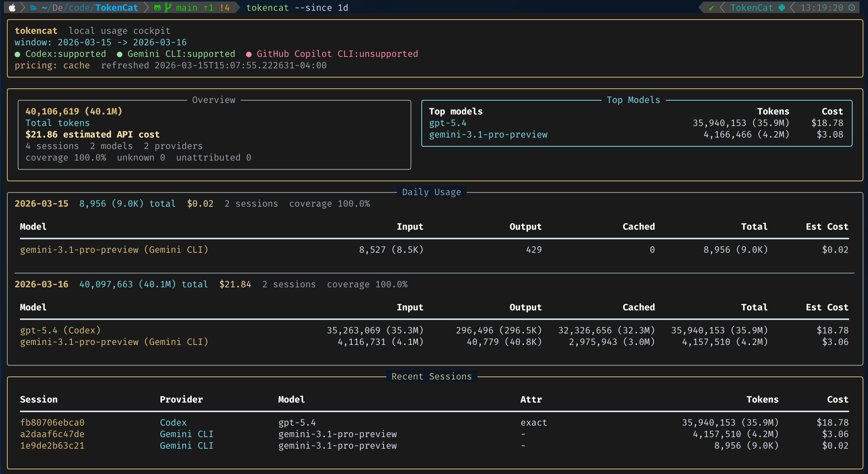
Task: Click the 'Gemini CLI:supported' label
Action: pyautogui.click(x=181, y=54)
